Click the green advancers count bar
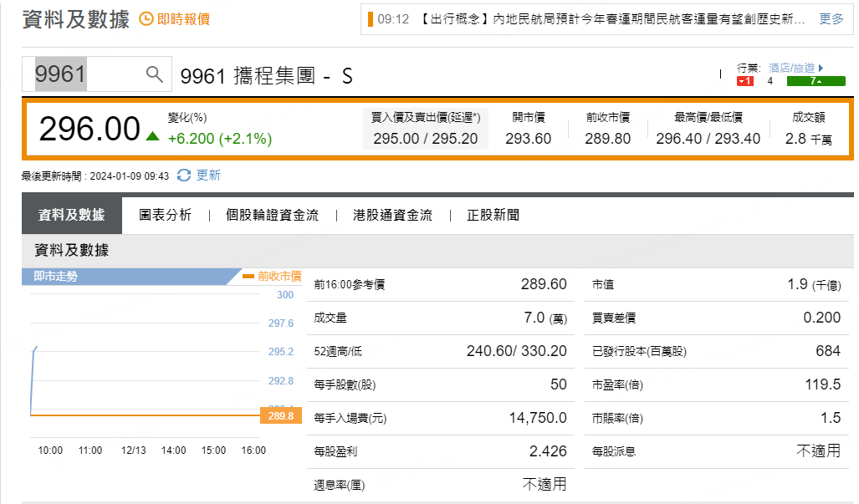The height and width of the screenshot is (504, 859). 816,81
